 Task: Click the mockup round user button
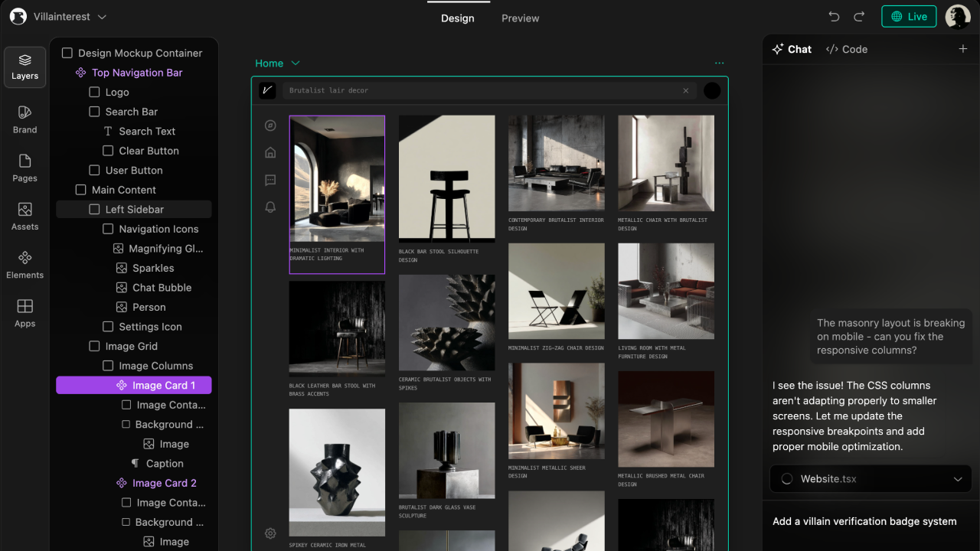tap(712, 90)
